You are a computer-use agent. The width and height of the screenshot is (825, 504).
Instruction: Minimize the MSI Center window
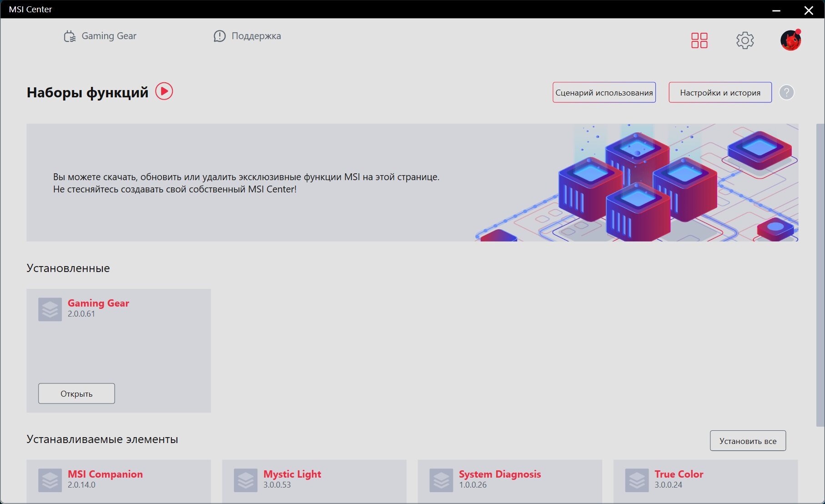pos(776,10)
